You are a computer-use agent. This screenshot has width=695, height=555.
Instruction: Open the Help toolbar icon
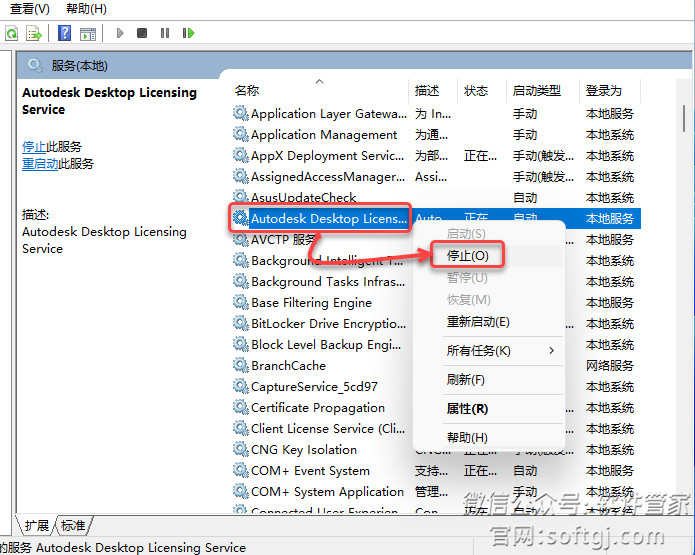(x=65, y=33)
